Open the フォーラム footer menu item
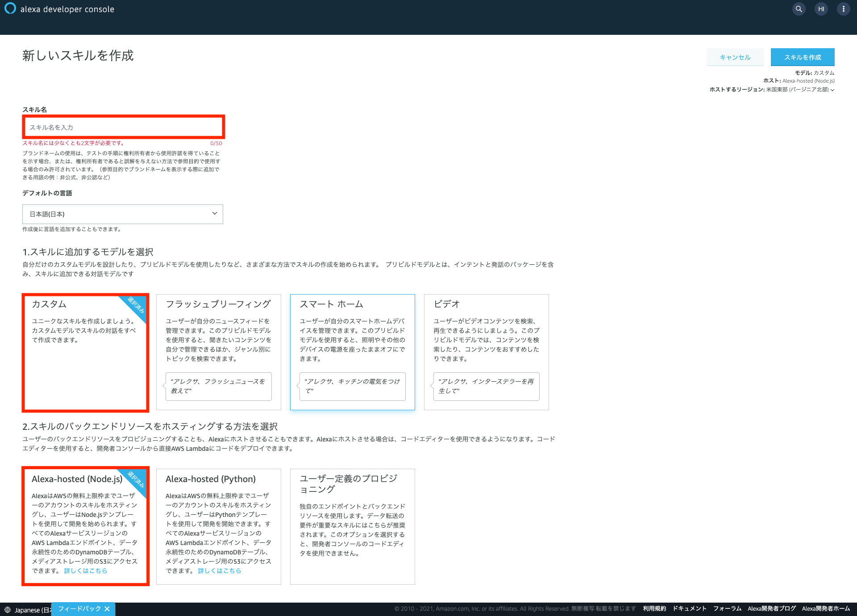This screenshot has width=857, height=616. tap(727, 608)
